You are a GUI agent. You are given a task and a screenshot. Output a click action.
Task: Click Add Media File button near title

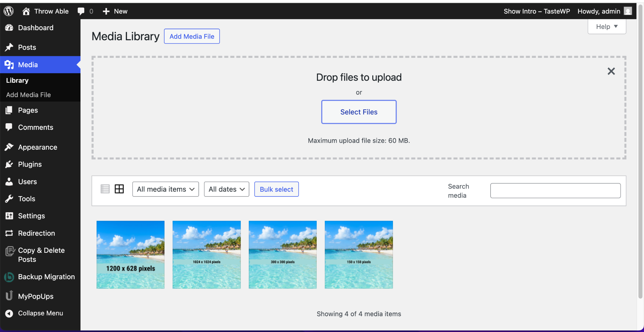(192, 36)
